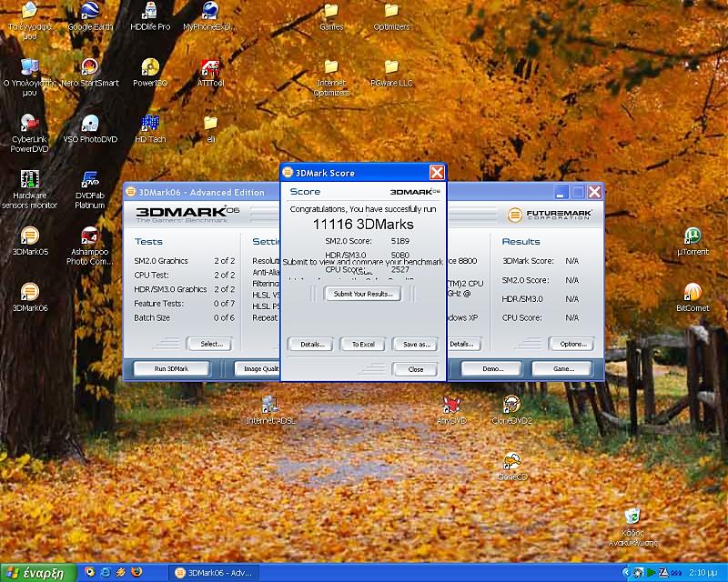Click the 3DMark06 taskbar button
Image resolution: width=728 pixels, height=582 pixels.
[x=214, y=573]
